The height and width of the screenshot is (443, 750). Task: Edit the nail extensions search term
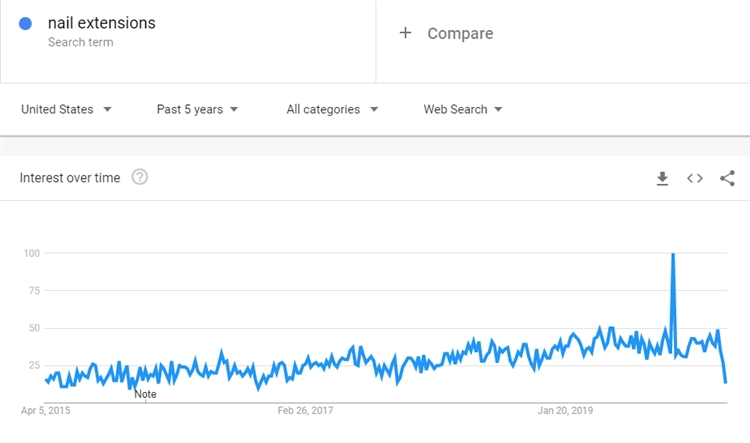101,23
